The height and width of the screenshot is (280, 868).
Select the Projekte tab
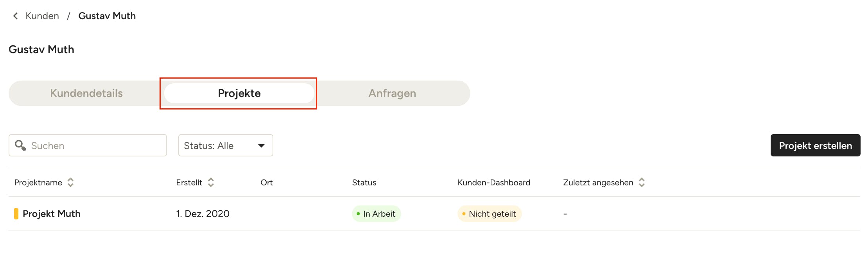pos(239,93)
